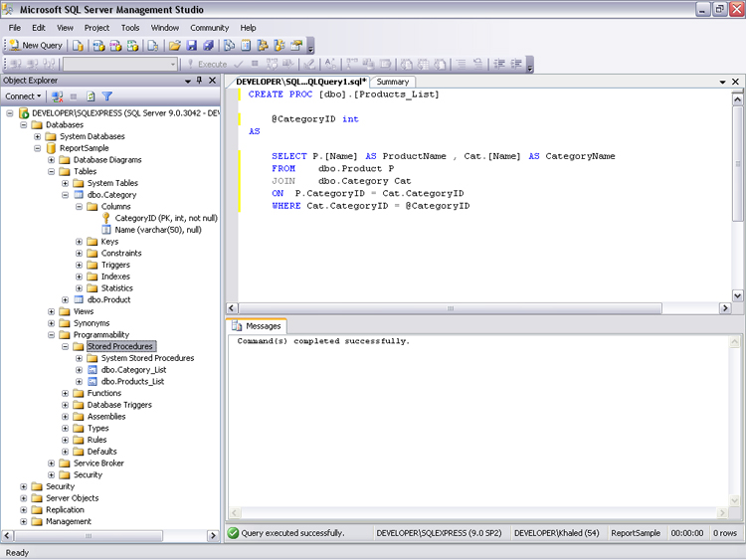Screen dimensions: 746x560
Task: Select the Service Broker folder
Action: [98, 463]
